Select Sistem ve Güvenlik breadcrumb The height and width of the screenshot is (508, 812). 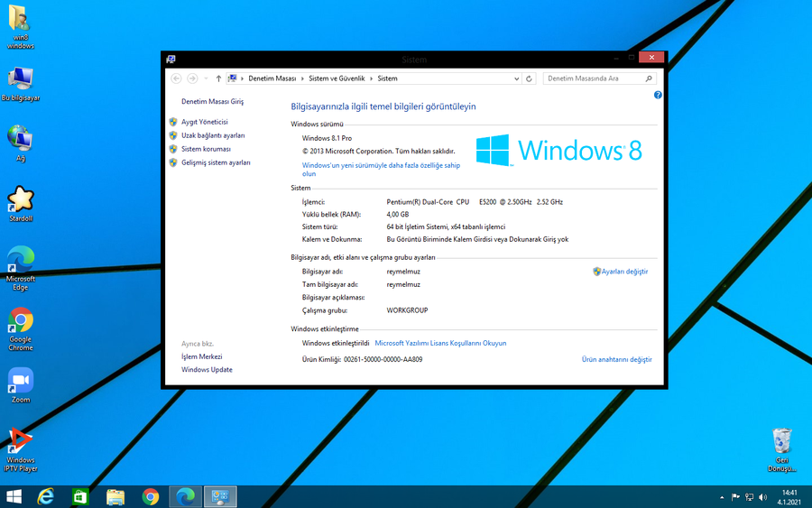[x=337, y=79]
